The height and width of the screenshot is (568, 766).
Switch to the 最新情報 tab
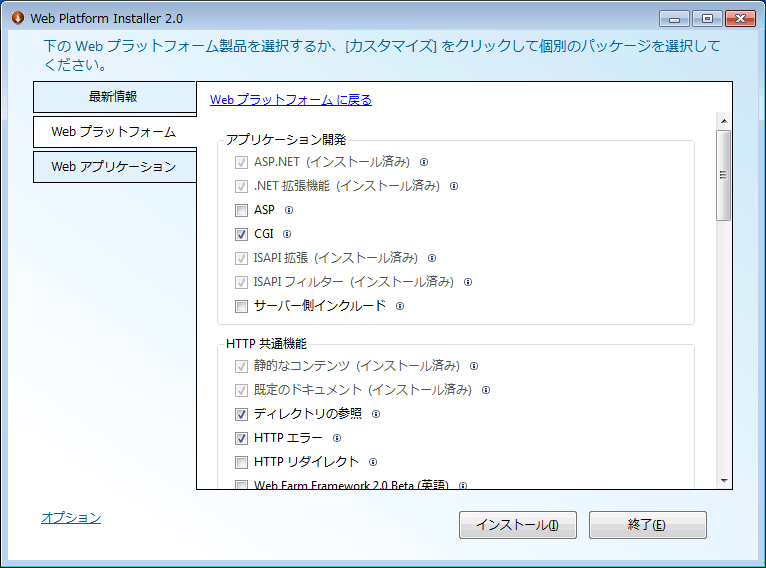pos(114,97)
